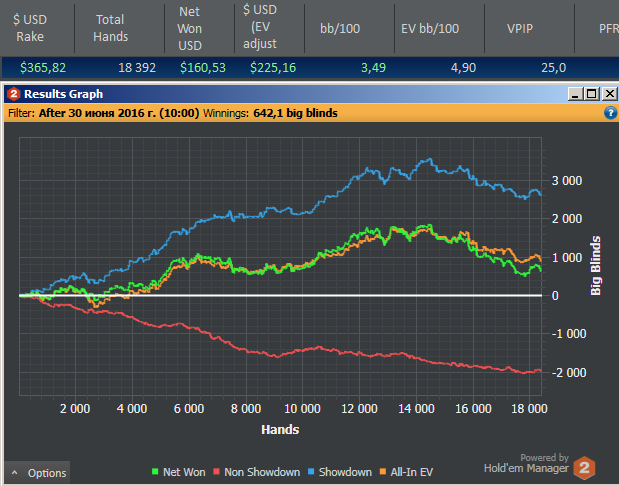Maximize the Results Graph window
This screenshot has height=486, width=619.
(x=591, y=94)
